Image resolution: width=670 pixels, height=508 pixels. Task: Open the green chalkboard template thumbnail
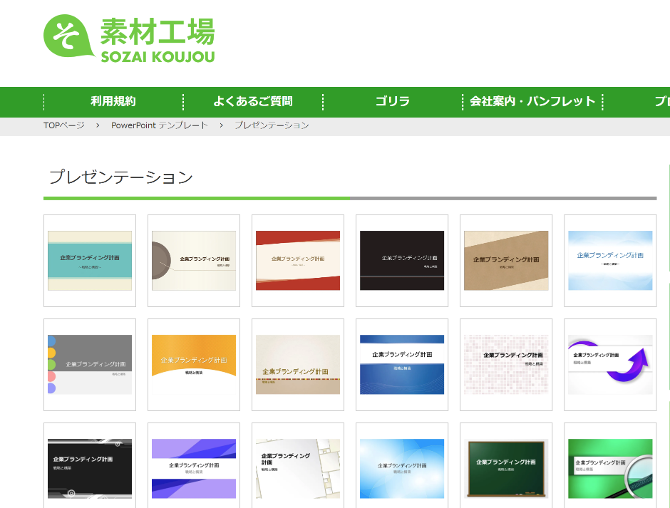(506, 468)
